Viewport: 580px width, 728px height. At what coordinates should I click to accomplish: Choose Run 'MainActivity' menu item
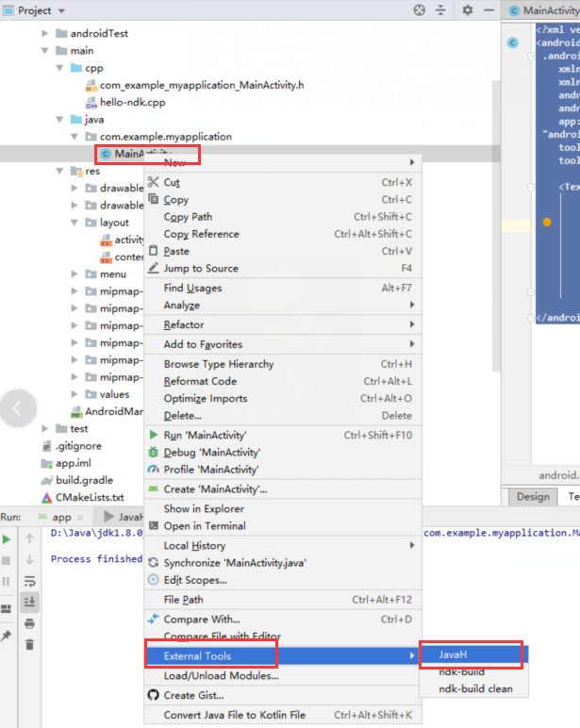283,435
